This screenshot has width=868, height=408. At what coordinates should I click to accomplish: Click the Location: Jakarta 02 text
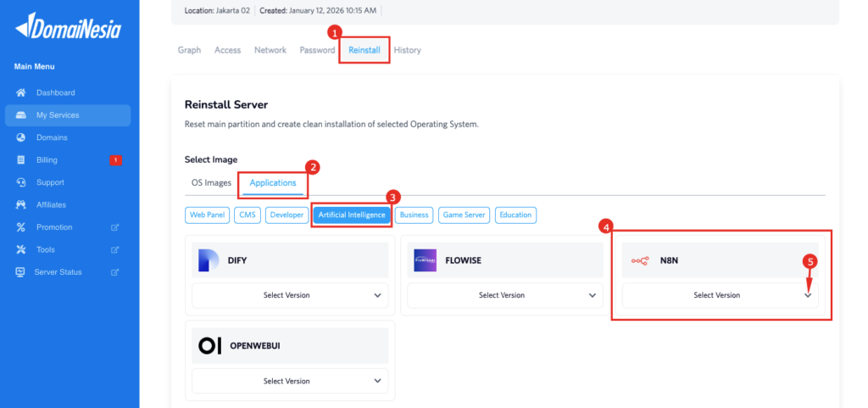click(x=217, y=10)
